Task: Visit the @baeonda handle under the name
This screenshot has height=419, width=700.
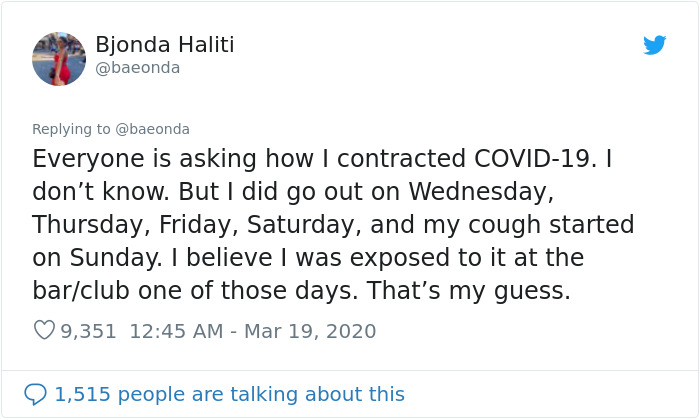Action: click(x=138, y=68)
